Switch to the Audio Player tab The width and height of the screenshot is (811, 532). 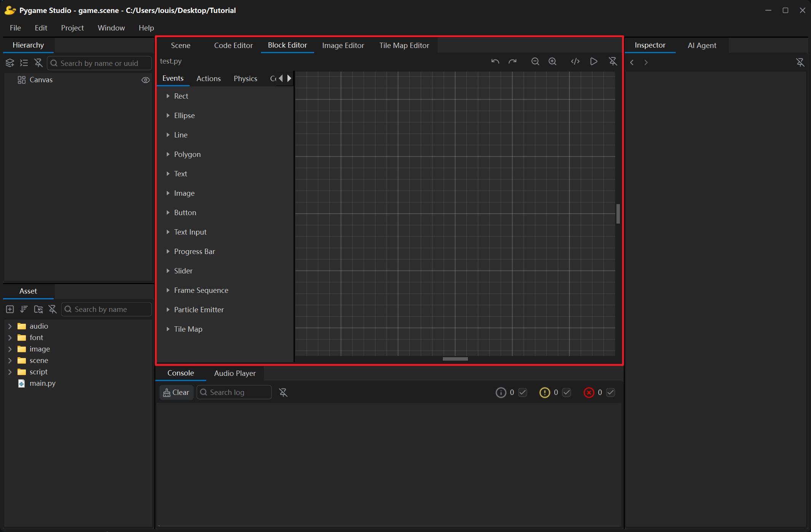coord(235,373)
